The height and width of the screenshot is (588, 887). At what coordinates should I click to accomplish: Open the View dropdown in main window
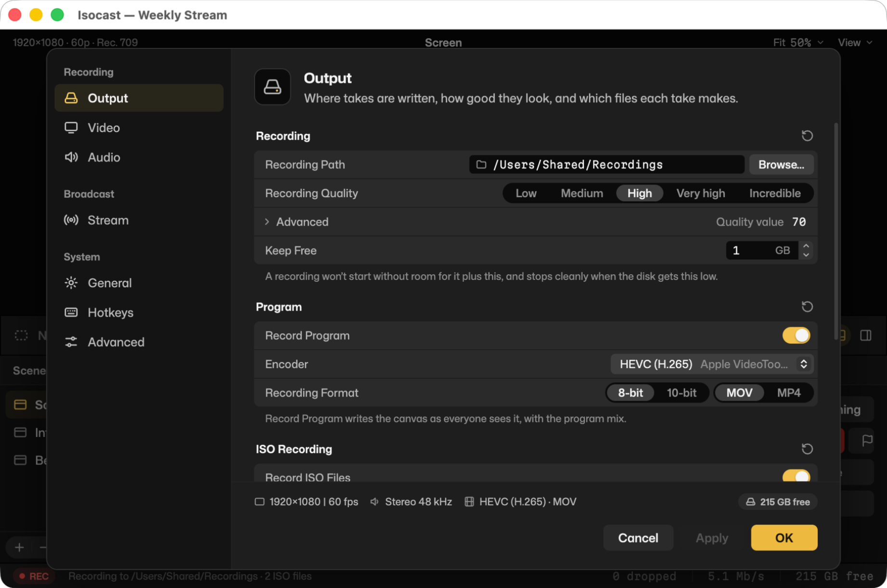click(855, 42)
